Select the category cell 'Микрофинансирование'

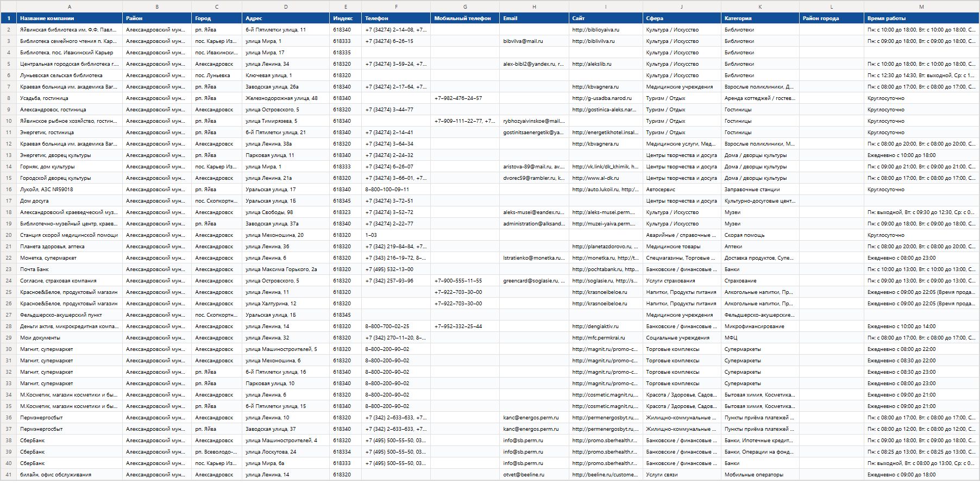pos(760,326)
